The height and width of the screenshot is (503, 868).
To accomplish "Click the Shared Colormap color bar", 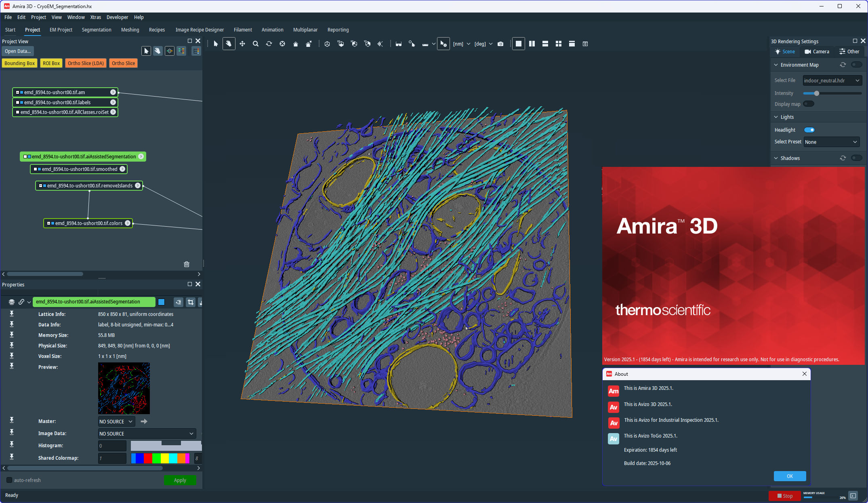I will 160,458.
